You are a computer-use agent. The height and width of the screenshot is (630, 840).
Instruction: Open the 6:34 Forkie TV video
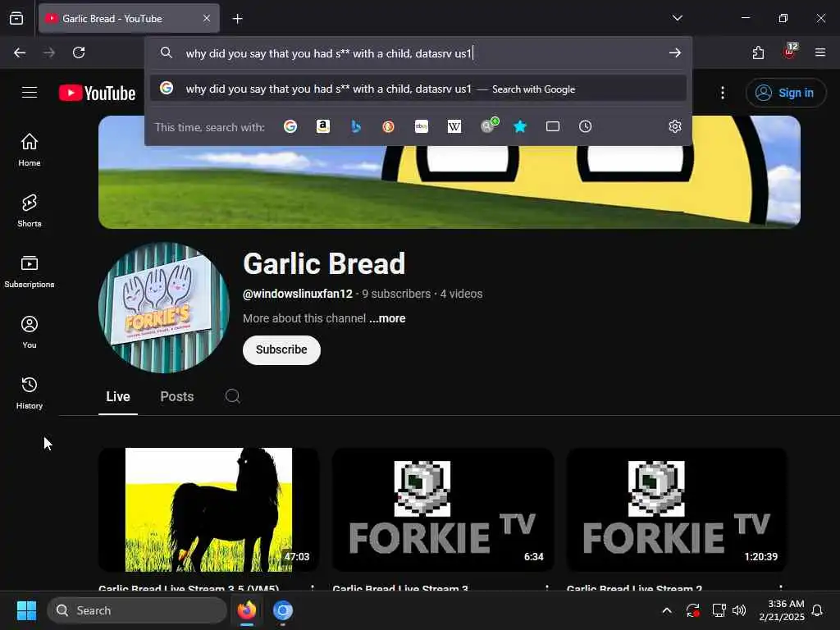(443, 509)
